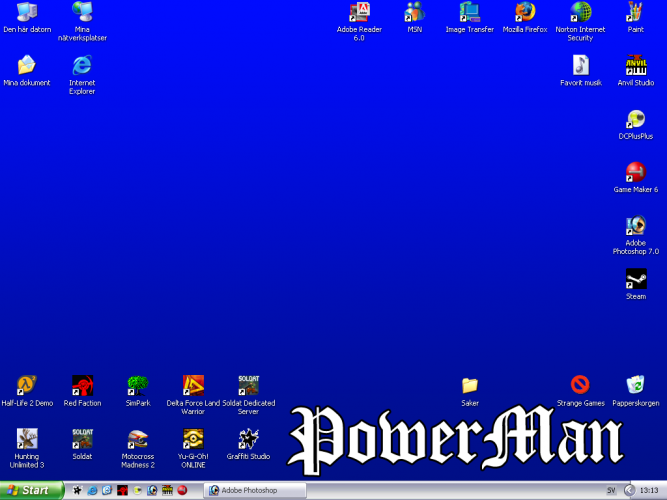Click the system clock showing 13:13

click(x=650, y=490)
